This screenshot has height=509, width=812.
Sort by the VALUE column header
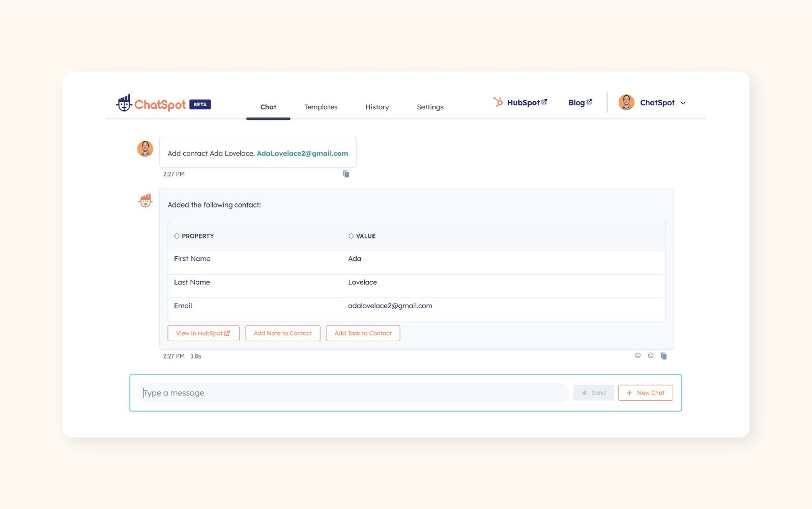[x=362, y=236]
